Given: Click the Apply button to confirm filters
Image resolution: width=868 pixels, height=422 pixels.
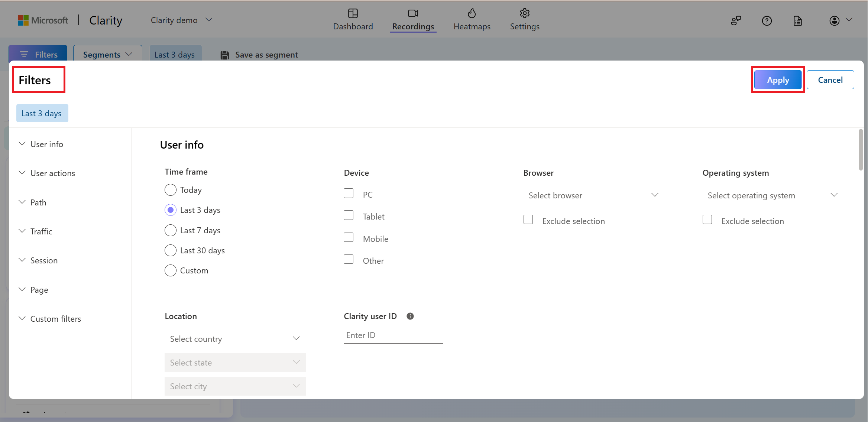Looking at the screenshot, I should pos(777,79).
